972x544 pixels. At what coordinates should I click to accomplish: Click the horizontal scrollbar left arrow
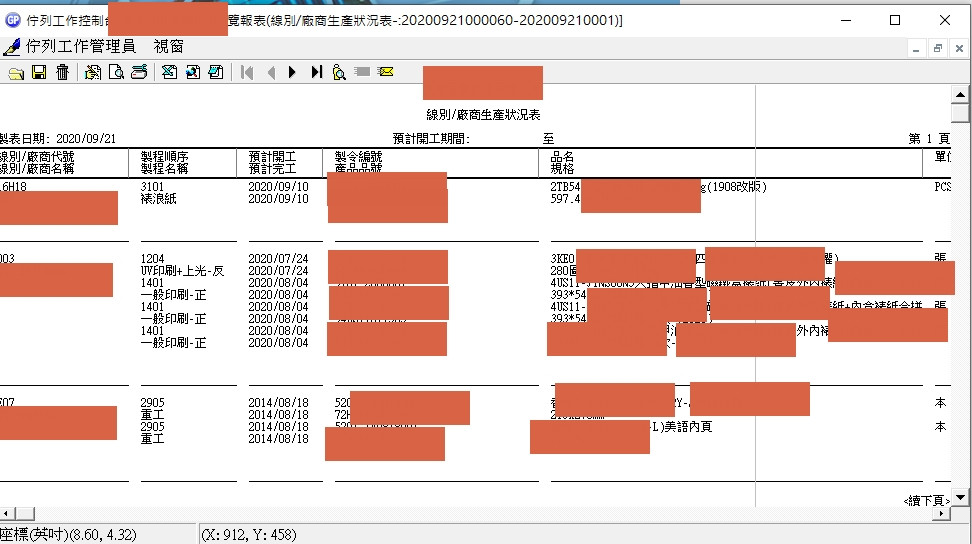click(7, 514)
